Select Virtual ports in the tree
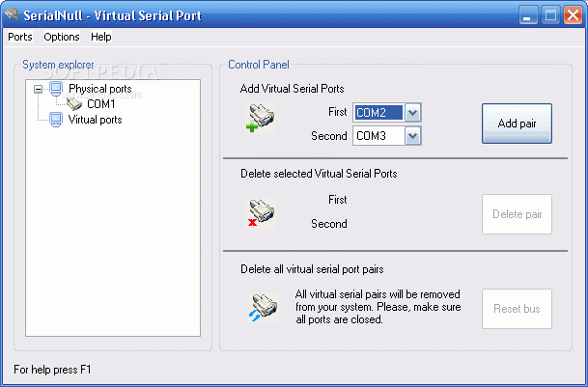 [x=96, y=120]
